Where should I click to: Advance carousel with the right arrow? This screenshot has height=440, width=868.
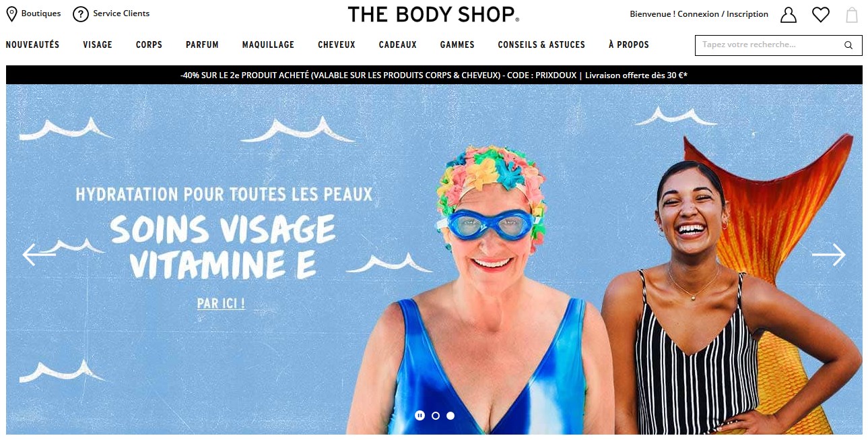pos(828,255)
